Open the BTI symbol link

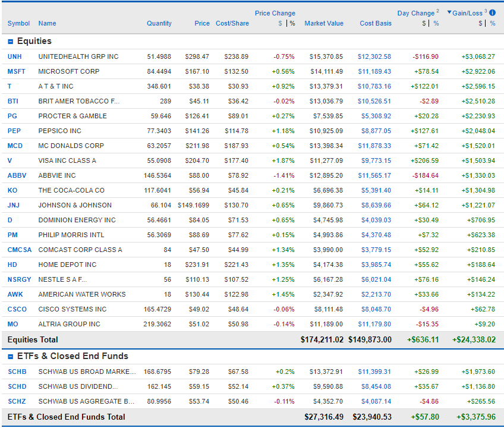pyautogui.click(x=13, y=101)
